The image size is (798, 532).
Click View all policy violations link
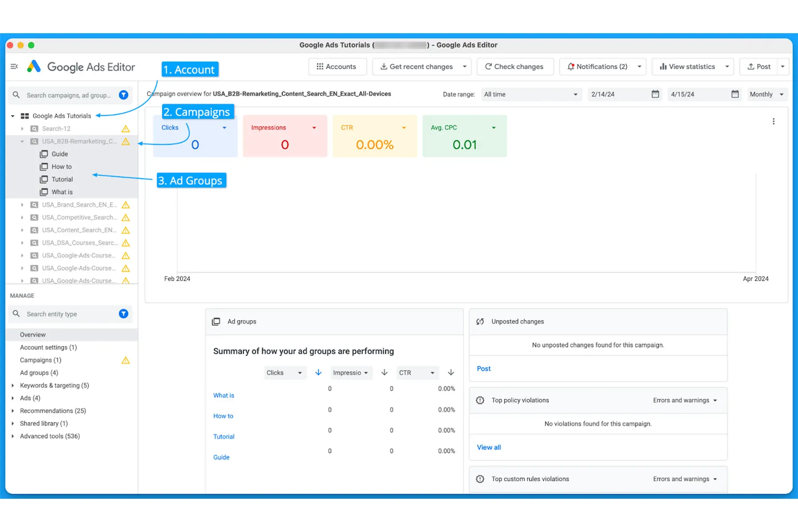tap(489, 447)
